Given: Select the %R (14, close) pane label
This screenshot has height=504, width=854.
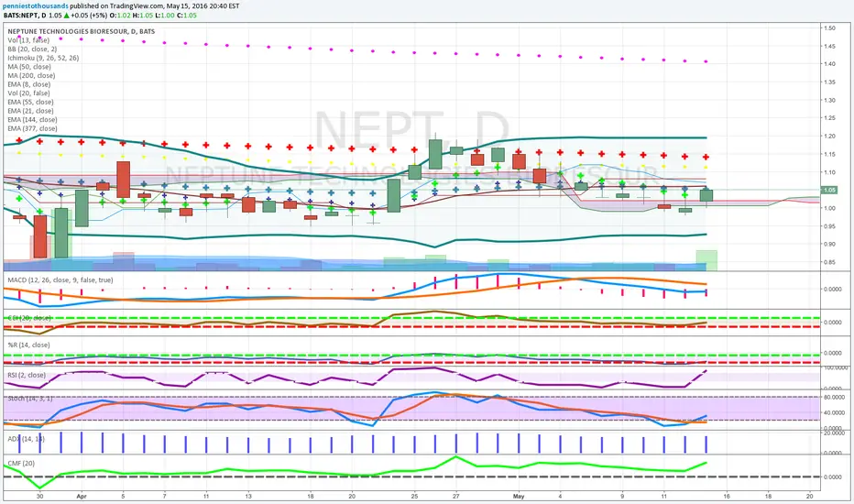Looking at the screenshot, I should (x=28, y=345).
